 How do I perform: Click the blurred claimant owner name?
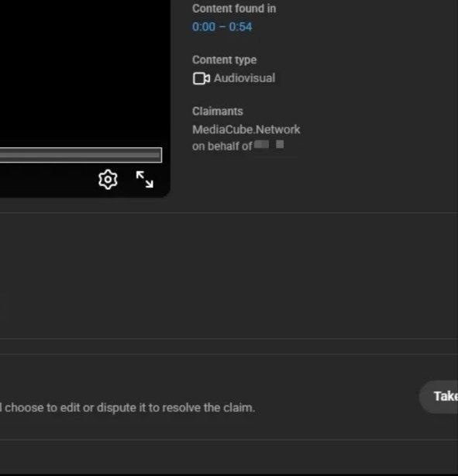(269, 144)
